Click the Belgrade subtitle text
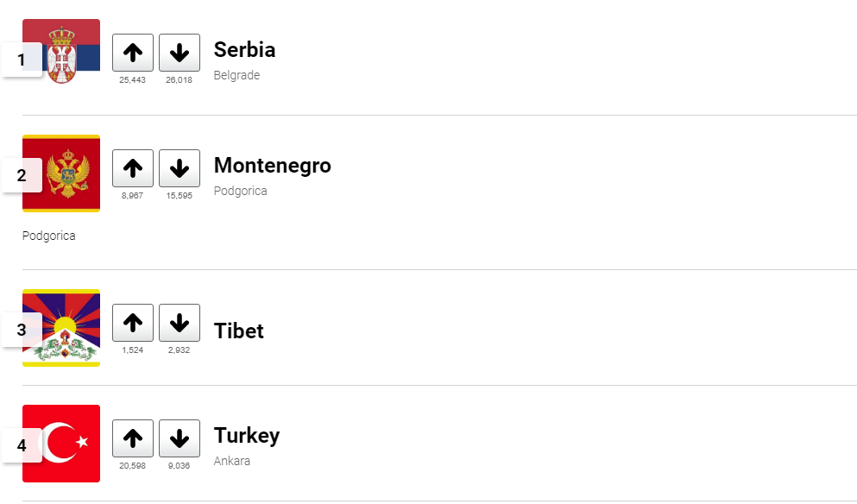Image resolution: width=857 pixels, height=504 pixels. point(236,75)
